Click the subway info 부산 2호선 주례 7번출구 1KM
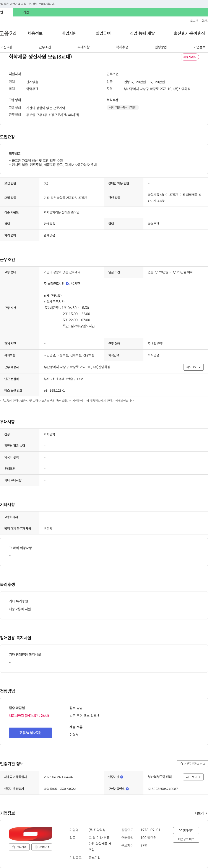Image resolution: width=208 pixels, height=868 pixels. [x=63, y=379]
